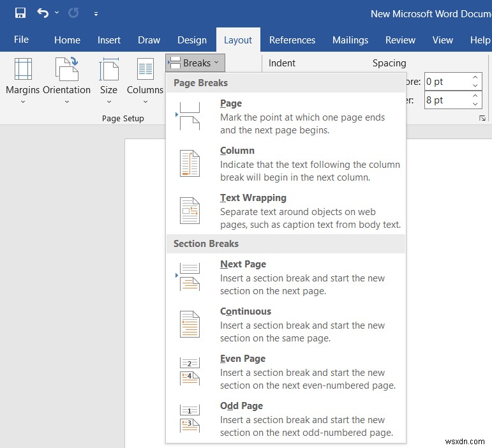Click the 'Page Breaks' header text

click(201, 83)
